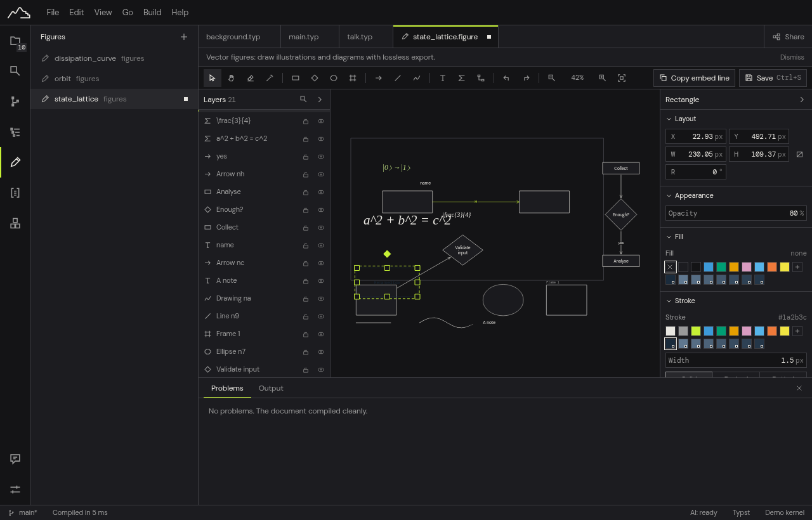812x520 pixels.
Task: Switch to the Output tab
Action: point(271,388)
